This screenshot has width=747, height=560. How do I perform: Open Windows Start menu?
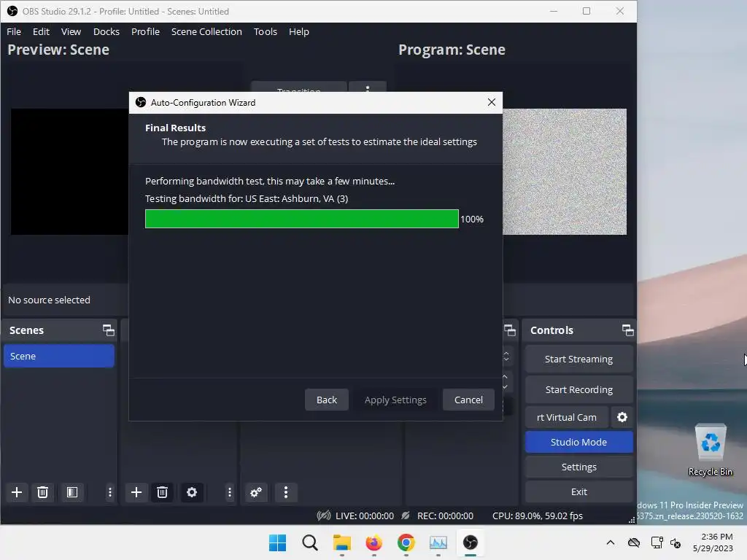click(277, 542)
